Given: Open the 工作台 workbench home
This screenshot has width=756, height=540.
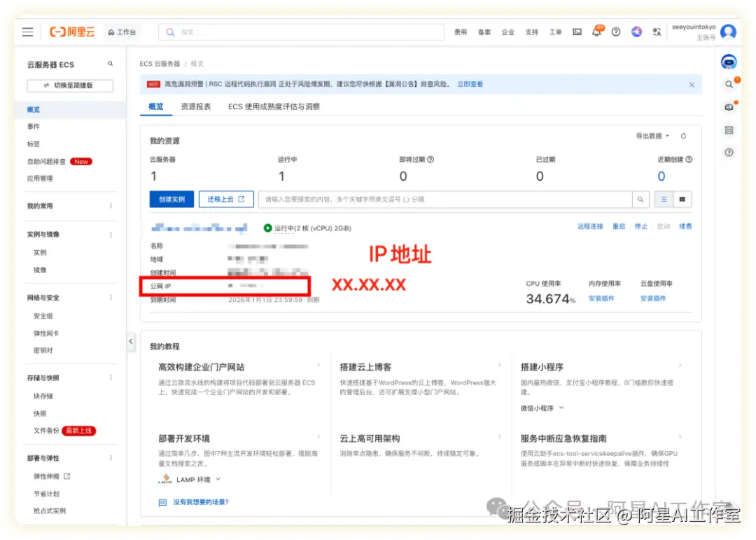Looking at the screenshot, I should [x=122, y=32].
